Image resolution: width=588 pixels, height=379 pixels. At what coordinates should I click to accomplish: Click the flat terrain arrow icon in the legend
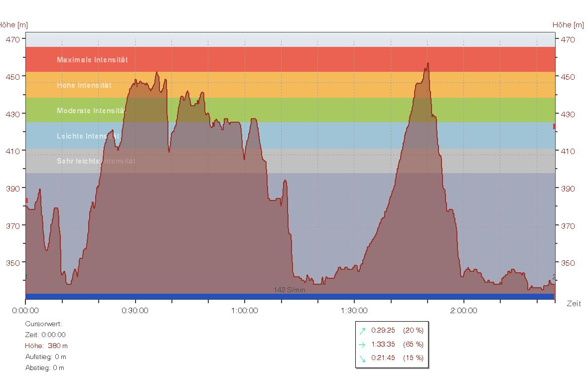click(x=362, y=344)
